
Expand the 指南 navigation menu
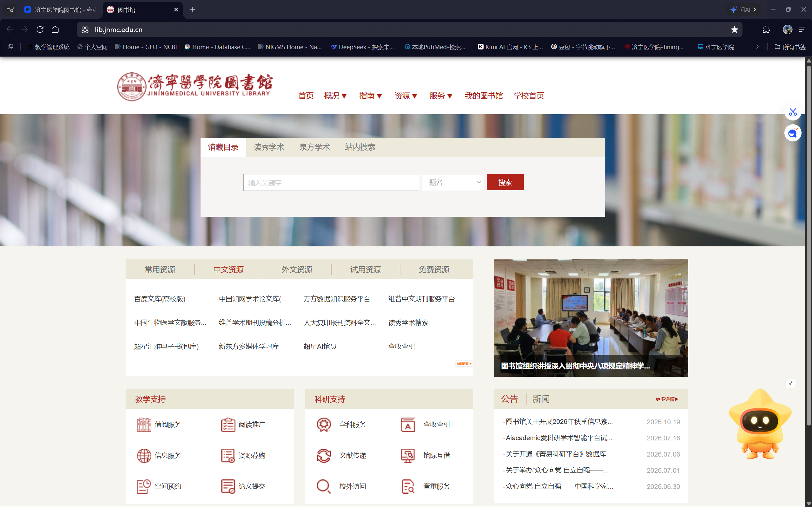(x=370, y=96)
